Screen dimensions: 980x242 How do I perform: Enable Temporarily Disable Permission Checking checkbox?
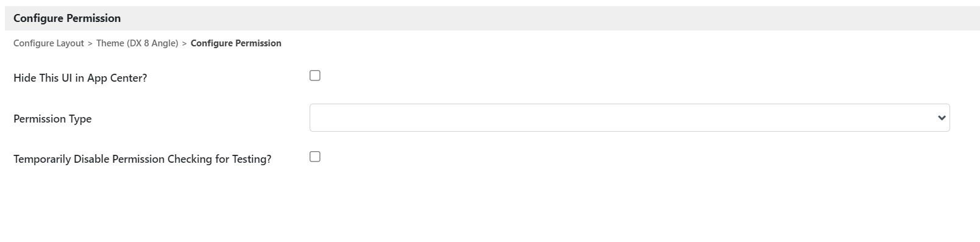tap(315, 157)
